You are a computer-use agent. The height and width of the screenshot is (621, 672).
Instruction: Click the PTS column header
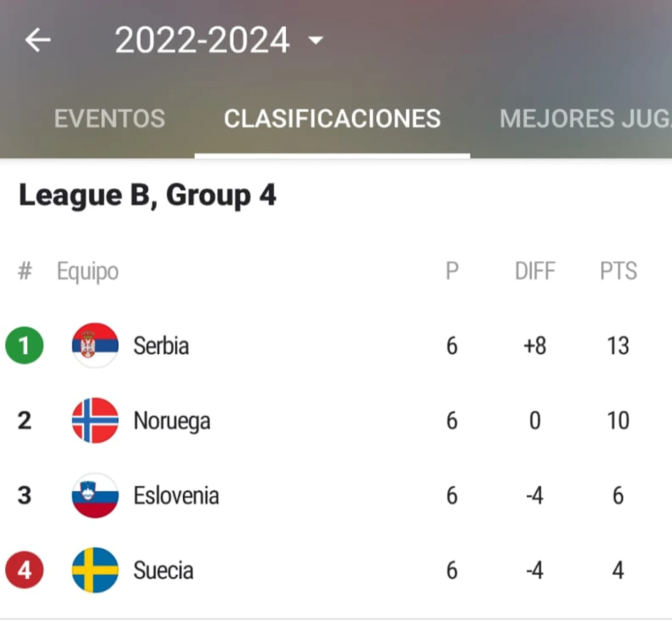[x=618, y=271]
